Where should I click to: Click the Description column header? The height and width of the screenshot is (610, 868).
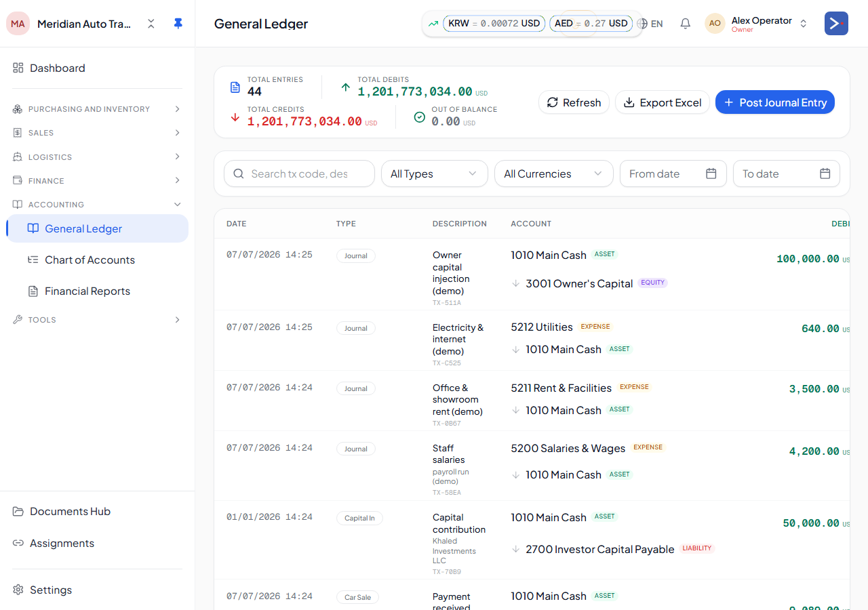pos(460,224)
